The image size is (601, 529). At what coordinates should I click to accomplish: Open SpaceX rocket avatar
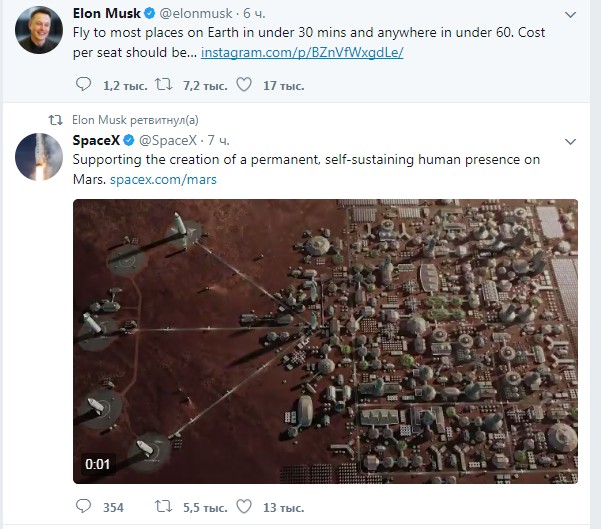pos(39,157)
